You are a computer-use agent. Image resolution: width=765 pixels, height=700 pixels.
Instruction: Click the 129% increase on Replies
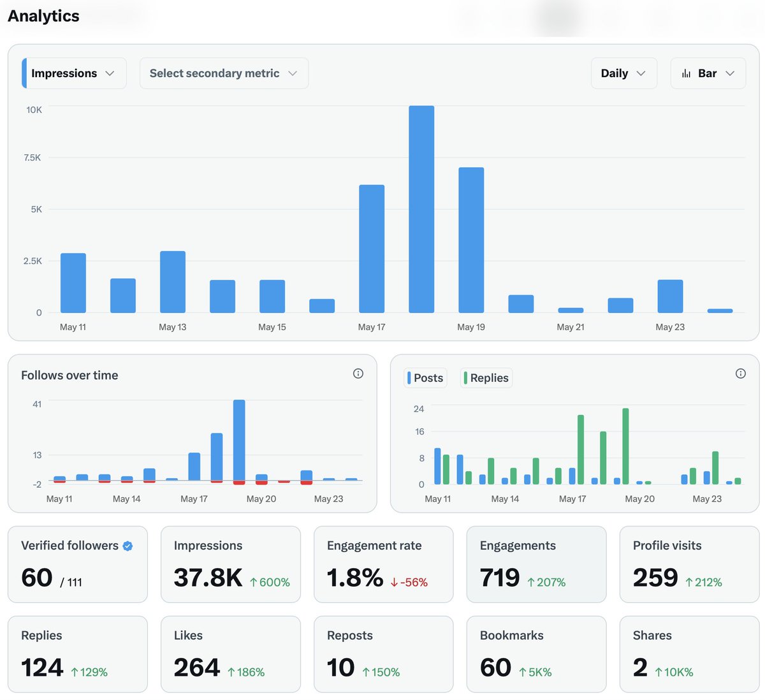(x=89, y=672)
